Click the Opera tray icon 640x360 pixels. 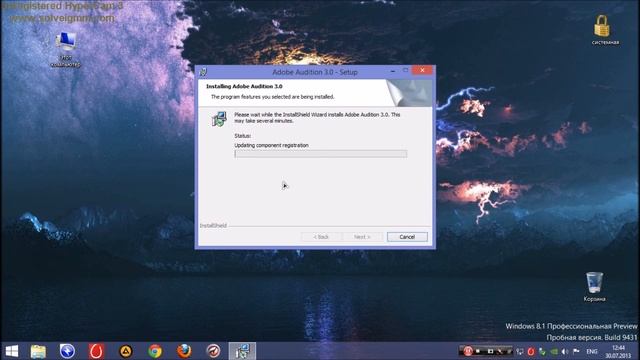[x=531, y=351]
